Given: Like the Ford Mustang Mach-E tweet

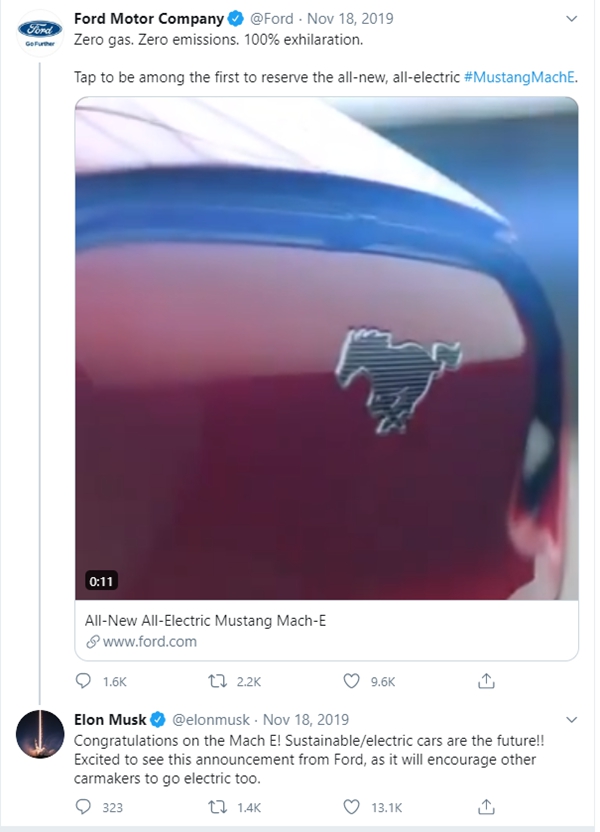Looking at the screenshot, I should coord(351,681).
